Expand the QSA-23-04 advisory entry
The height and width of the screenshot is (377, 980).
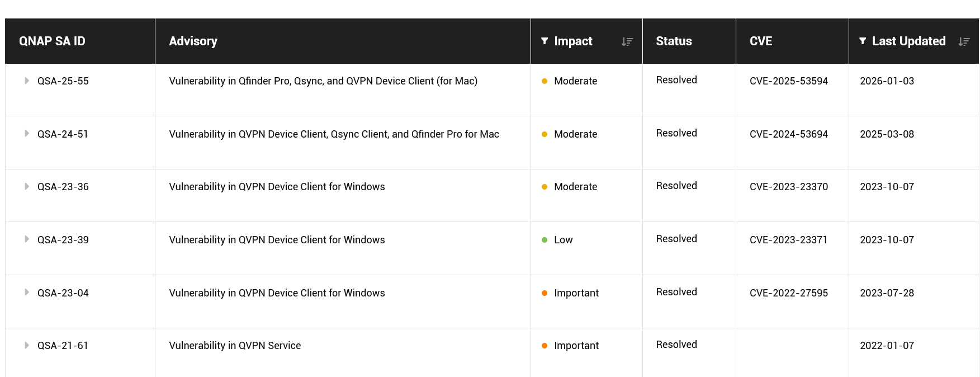(26, 293)
